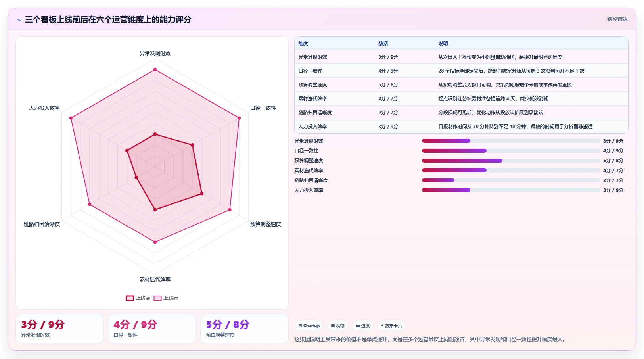Screen dimensions: 644x359
Task: Click the description about 日报制作时间从 70 分钟
Action: pos(515,127)
